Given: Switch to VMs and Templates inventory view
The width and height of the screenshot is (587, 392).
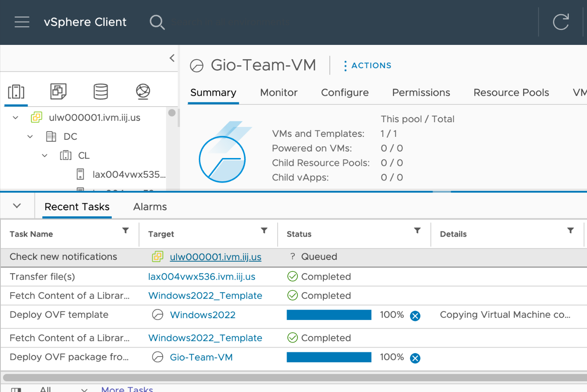Looking at the screenshot, I should click(x=58, y=92).
